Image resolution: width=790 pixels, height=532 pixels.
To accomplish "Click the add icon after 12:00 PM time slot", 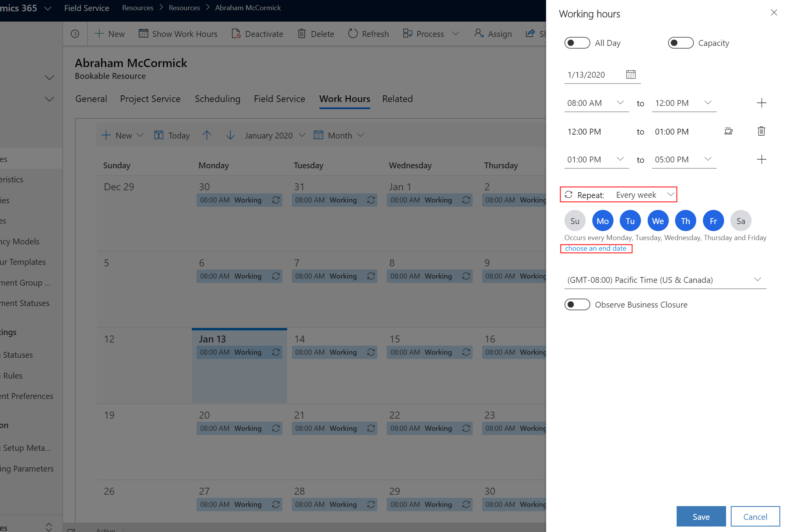I will (761, 102).
